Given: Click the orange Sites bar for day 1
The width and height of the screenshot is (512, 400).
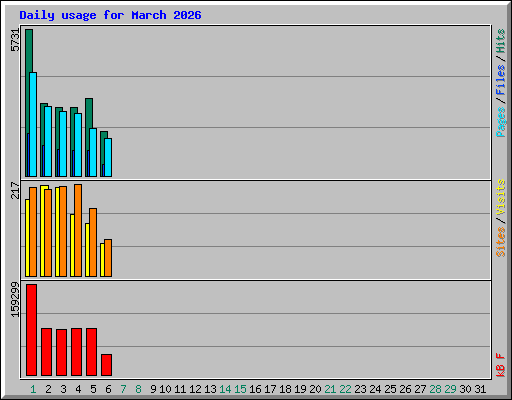Looking at the screenshot, I should pos(33,232).
